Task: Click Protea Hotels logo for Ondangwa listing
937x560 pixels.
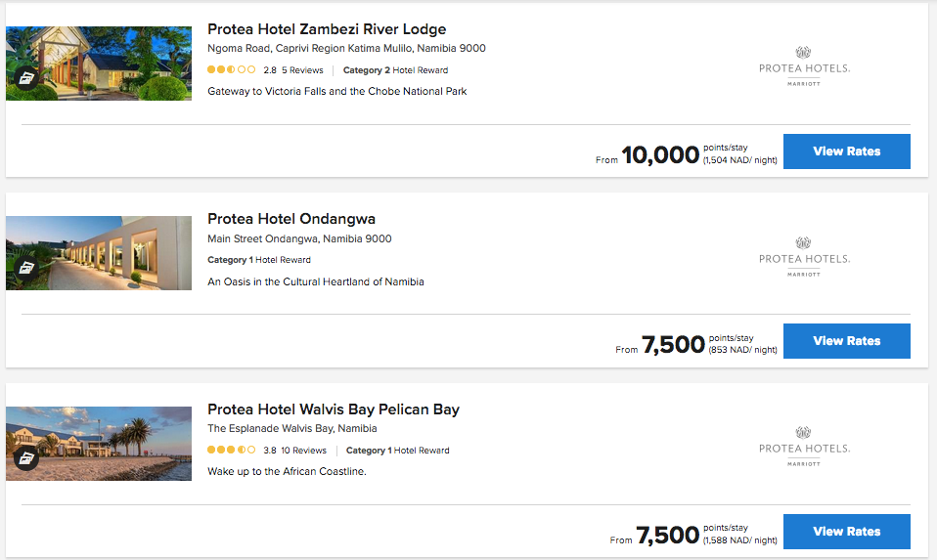Action: 804,256
